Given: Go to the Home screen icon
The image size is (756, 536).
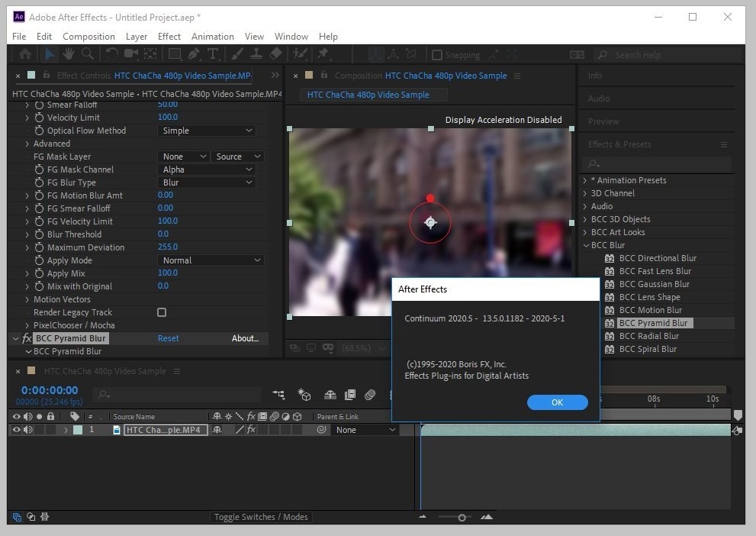Looking at the screenshot, I should coord(25,54).
